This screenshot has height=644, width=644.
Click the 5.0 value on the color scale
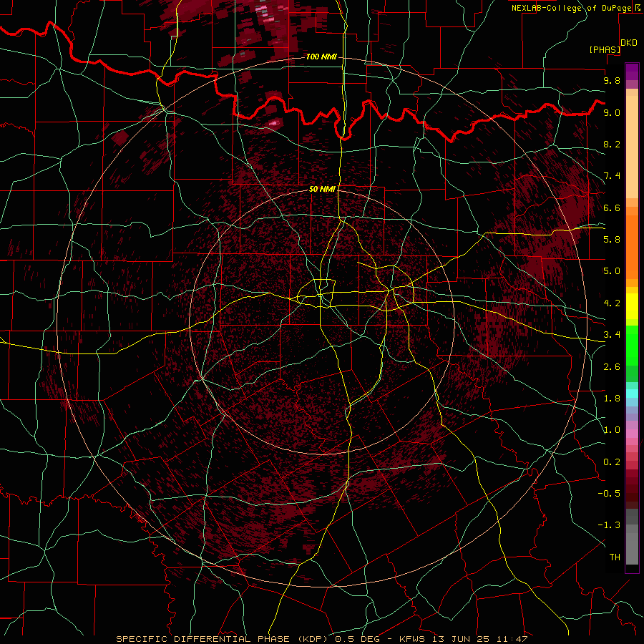click(x=612, y=271)
